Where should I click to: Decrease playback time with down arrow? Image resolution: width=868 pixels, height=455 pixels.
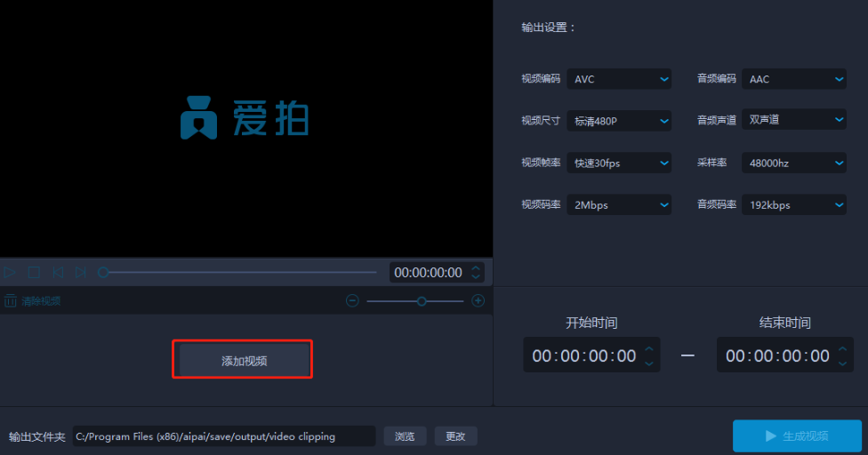tap(476, 277)
